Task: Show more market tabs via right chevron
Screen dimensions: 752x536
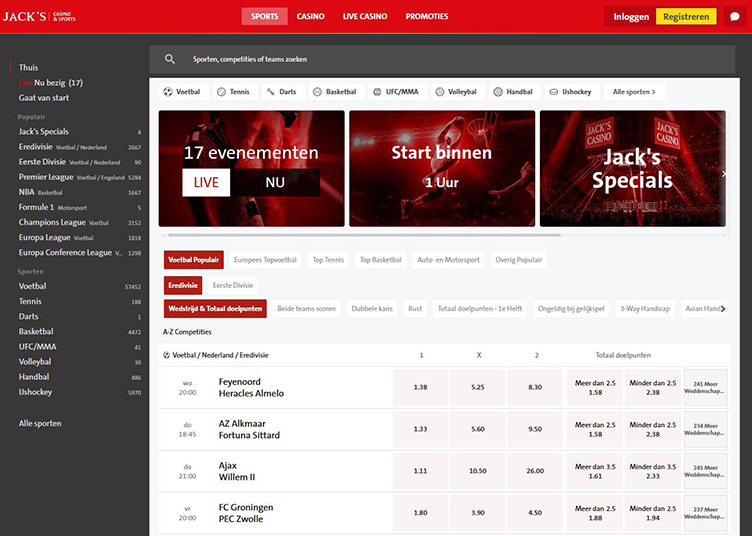Action: pyautogui.click(x=723, y=309)
